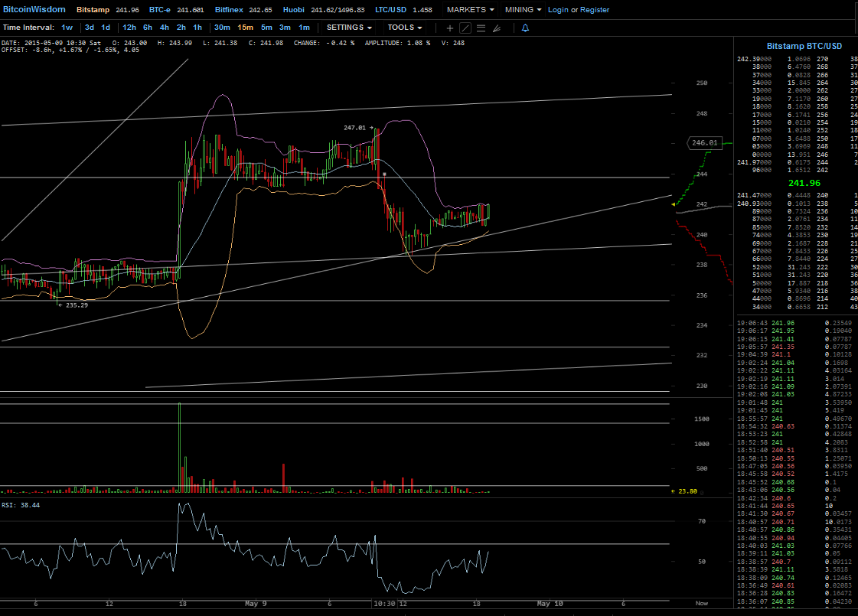Click the 19:04:39 trade at 241.1

(x=794, y=354)
